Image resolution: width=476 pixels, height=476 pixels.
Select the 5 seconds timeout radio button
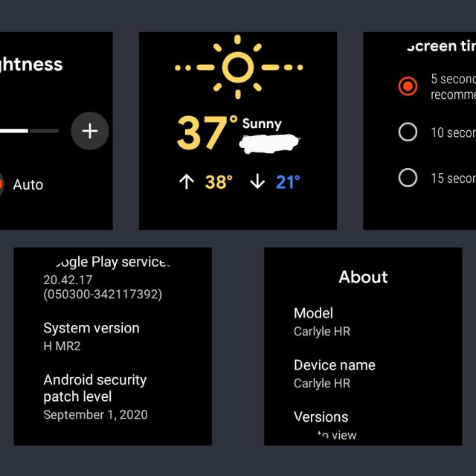408,86
